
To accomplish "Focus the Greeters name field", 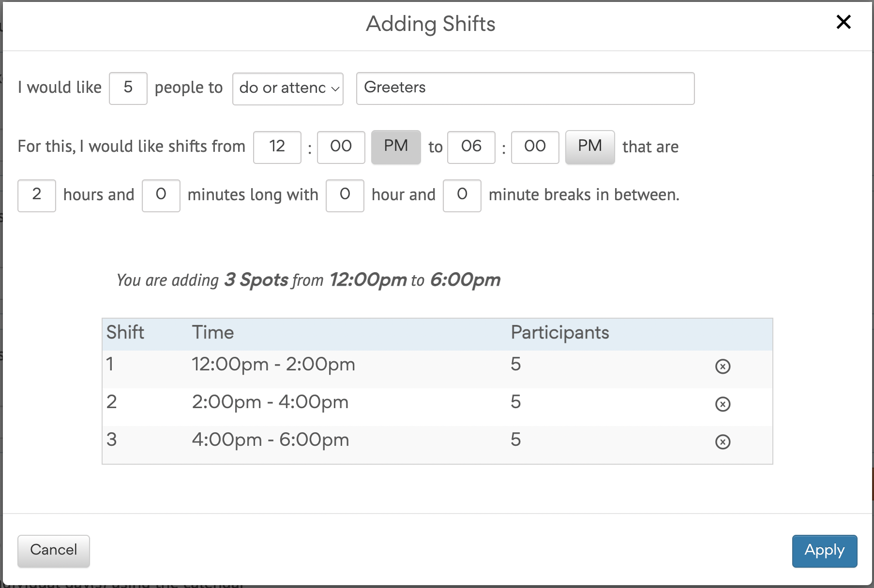I will (526, 88).
